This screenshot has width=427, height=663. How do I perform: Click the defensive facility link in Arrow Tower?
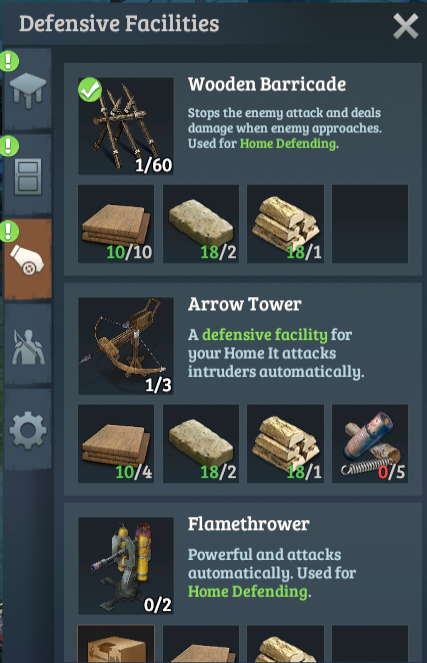[265, 335]
